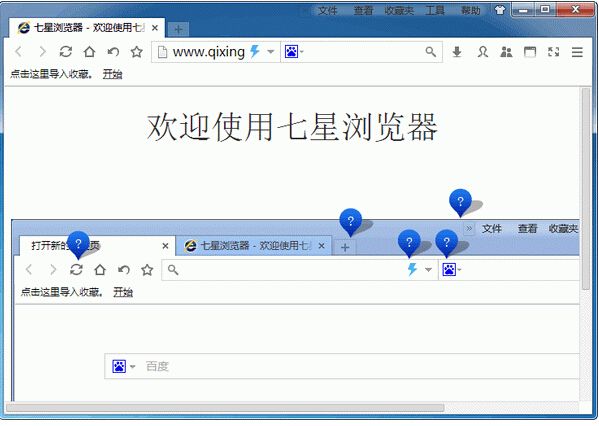Expand the paw dropdown in the 百度 page search box
Image resolution: width=599 pixels, height=426 pixels.
point(133,366)
